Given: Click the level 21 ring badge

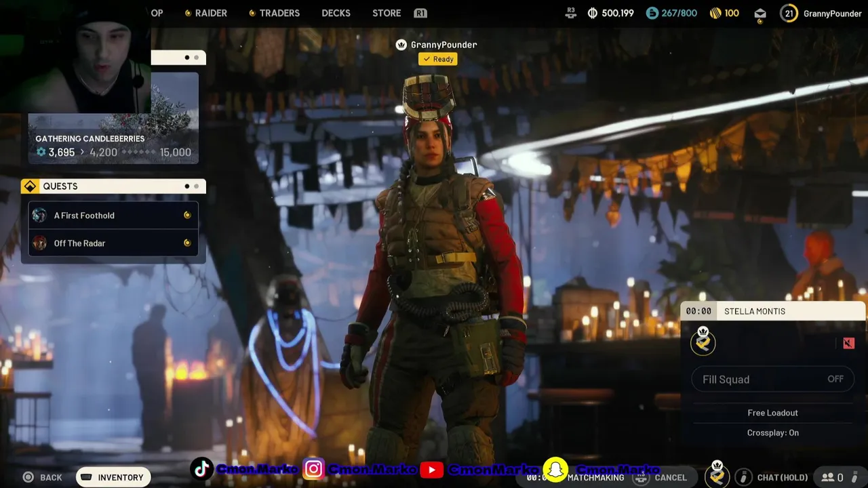Looking at the screenshot, I should click(789, 13).
